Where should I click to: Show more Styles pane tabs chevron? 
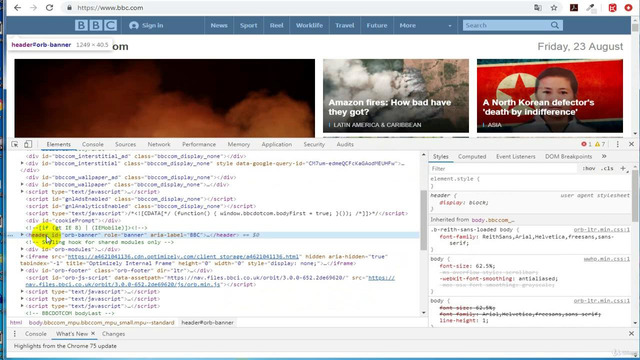pos(604,156)
